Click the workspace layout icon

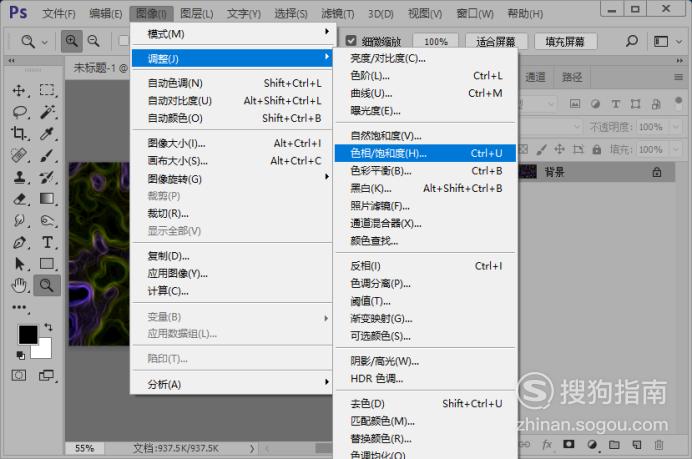click(x=661, y=41)
